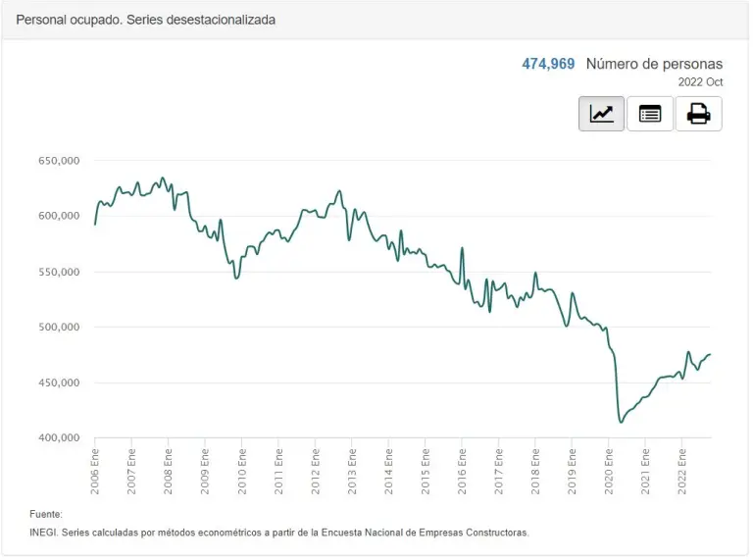Click the 500,000 y-axis label
Screen dimensions: 753x560
tap(57, 328)
